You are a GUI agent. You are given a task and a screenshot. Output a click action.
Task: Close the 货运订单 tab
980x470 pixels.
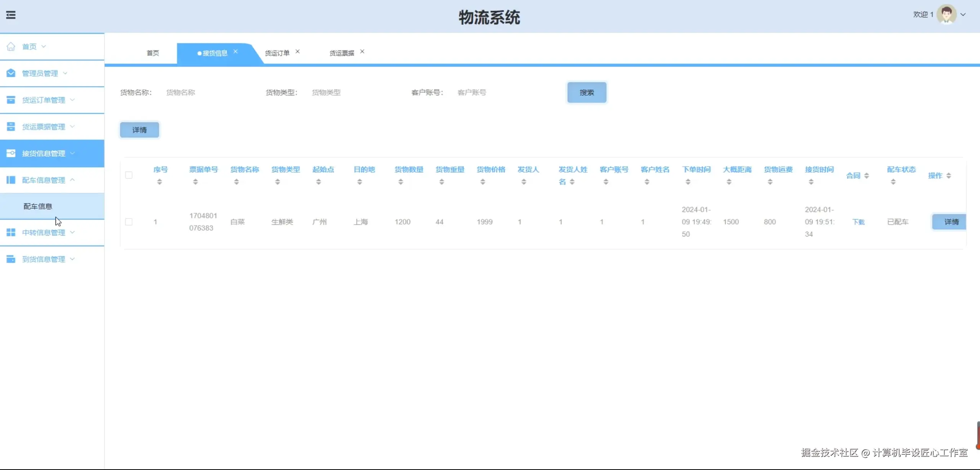[297, 52]
